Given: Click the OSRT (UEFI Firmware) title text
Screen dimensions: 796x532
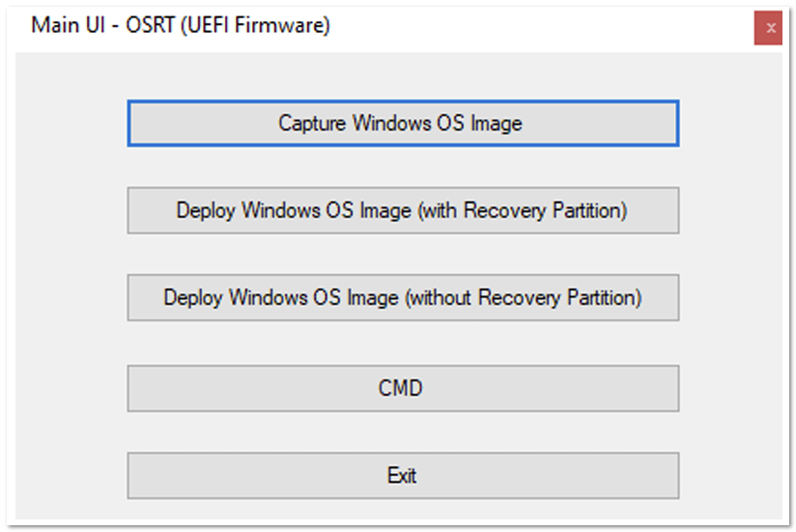Looking at the screenshot, I should click(228, 25).
